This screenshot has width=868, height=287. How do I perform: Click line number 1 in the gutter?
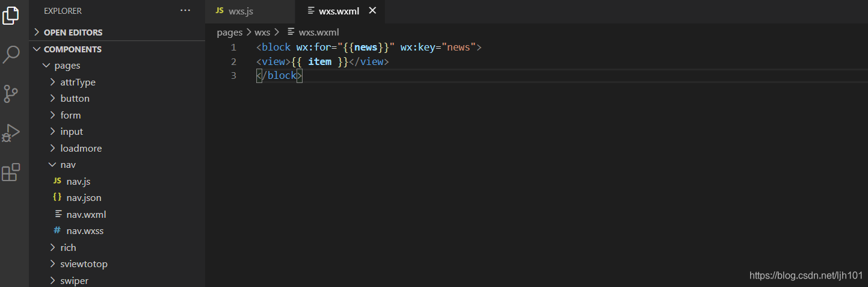(233, 48)
